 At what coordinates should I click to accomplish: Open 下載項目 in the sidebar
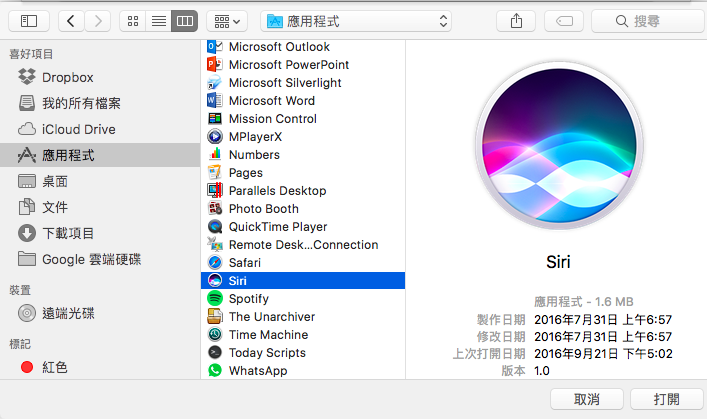pos(100,233)
